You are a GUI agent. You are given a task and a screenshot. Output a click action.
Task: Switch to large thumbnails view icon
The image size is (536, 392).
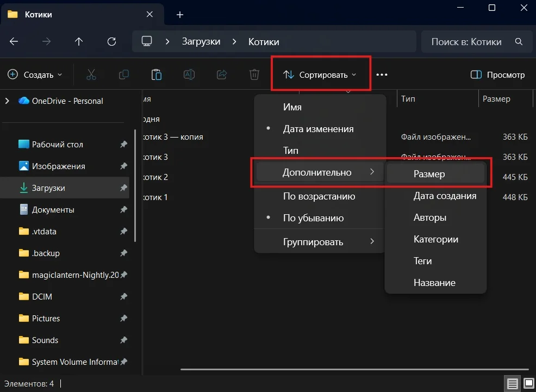528,383
